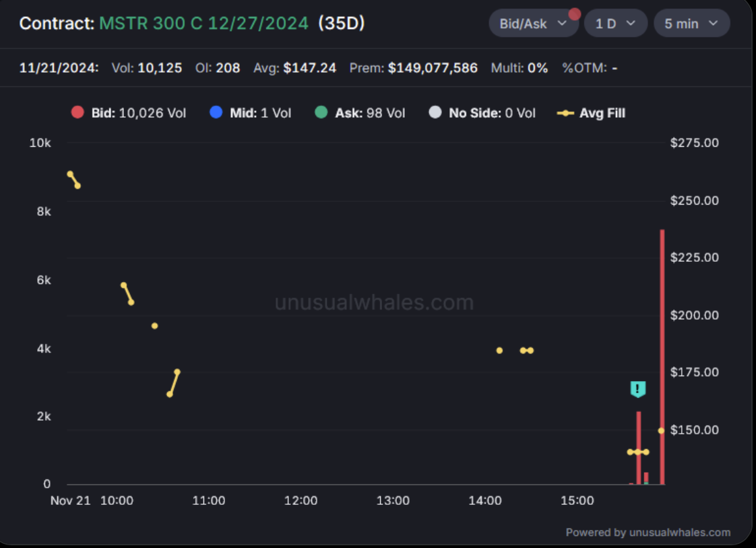Click the tallest red bid volume bar
Image resolution: width=756 pixels, height=548 pixels.
(662, 357)
